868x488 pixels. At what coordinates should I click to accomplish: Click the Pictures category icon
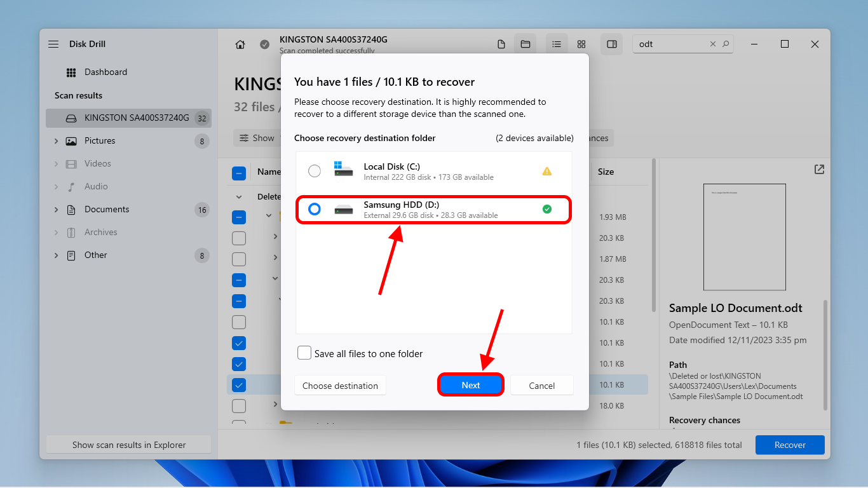point(71,140)
